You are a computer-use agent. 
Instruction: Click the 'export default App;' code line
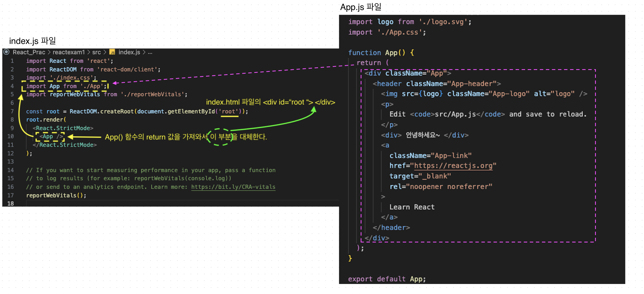tap(387, 279)
